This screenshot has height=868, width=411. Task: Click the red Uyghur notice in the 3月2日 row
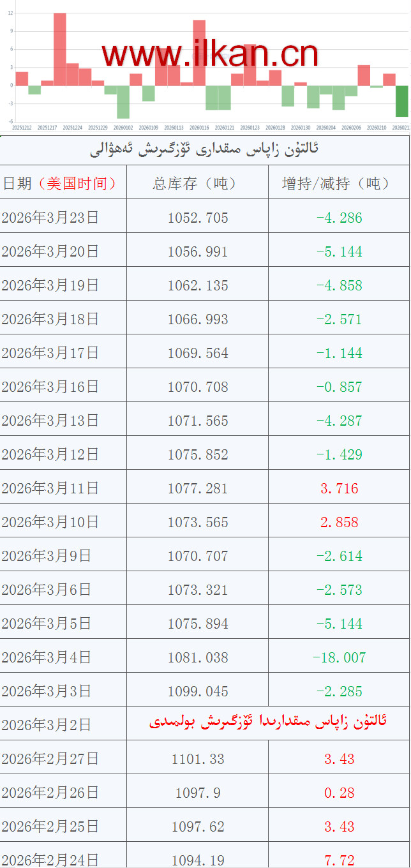268,722
